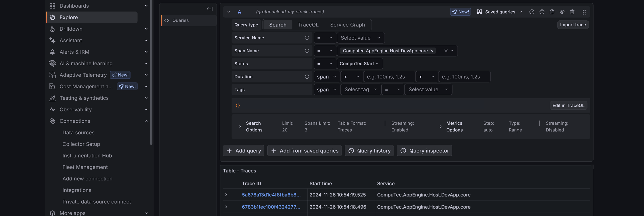Open Duration span scope dropdown
This screenshot has width=644, height=216.
327,77
